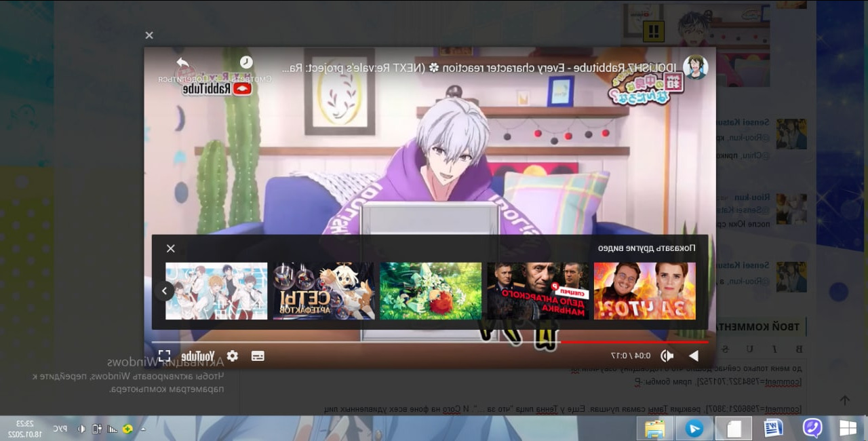Image resolution: width=868 pixels, height=441 pixels.
Task: Click the РУС language indicator in the tray
Action: tap(60, 429)
